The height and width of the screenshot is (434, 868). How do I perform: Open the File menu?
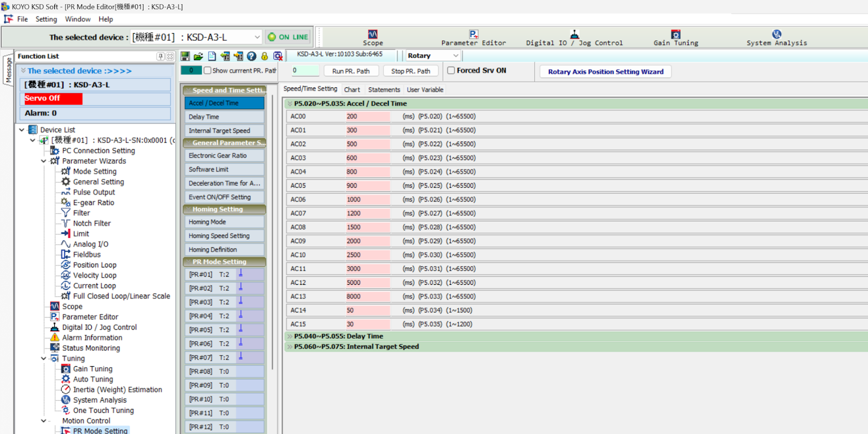tap(22, 19)
